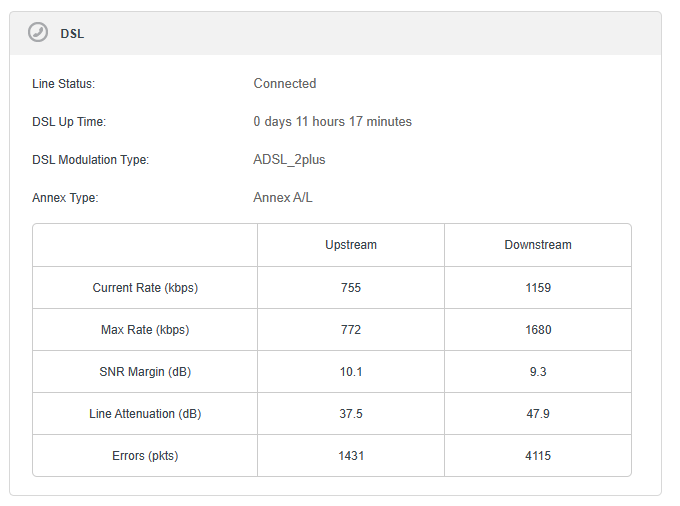Select the SNR Margin (dB) row label
This screenshot has width=680, height=506.
pyautogui.click(x=145, y=372)
